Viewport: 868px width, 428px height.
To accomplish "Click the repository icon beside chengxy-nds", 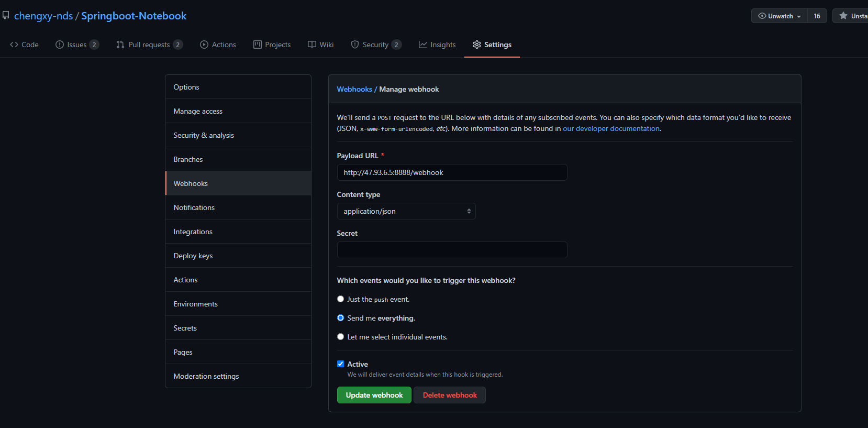I will point(6,16).
